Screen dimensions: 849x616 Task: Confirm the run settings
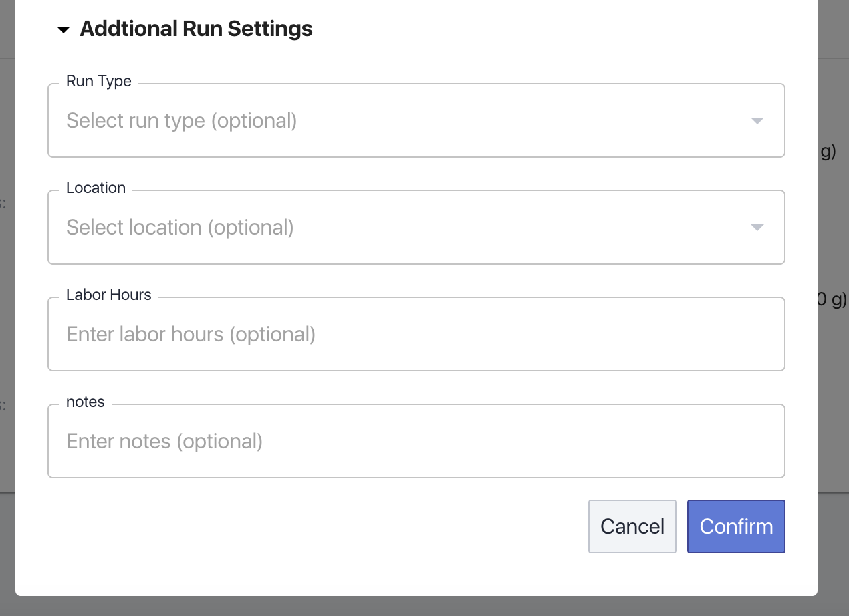coord(736,526)
